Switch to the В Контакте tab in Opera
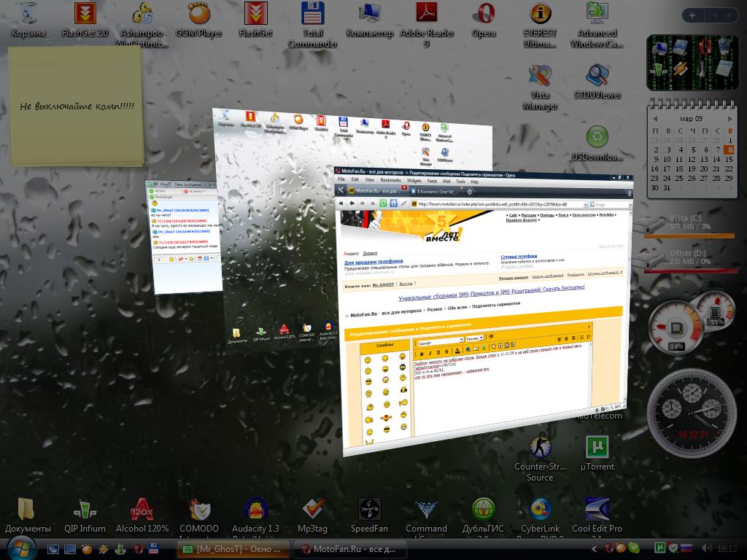Viewport: 747px width, 560px height. [x=436, y=192]
